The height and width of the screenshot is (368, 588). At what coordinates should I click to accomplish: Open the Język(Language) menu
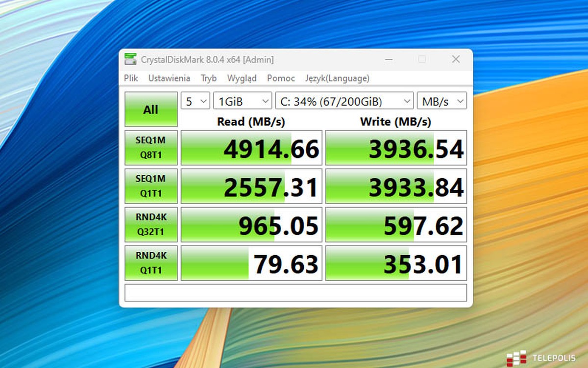[x=337, y=78]
